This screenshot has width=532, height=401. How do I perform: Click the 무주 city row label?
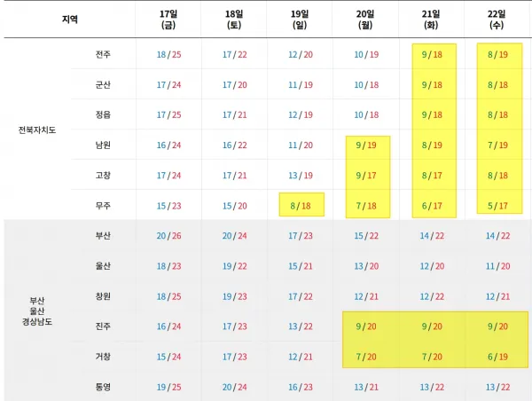pyautogui.click(x=104, y=205)
